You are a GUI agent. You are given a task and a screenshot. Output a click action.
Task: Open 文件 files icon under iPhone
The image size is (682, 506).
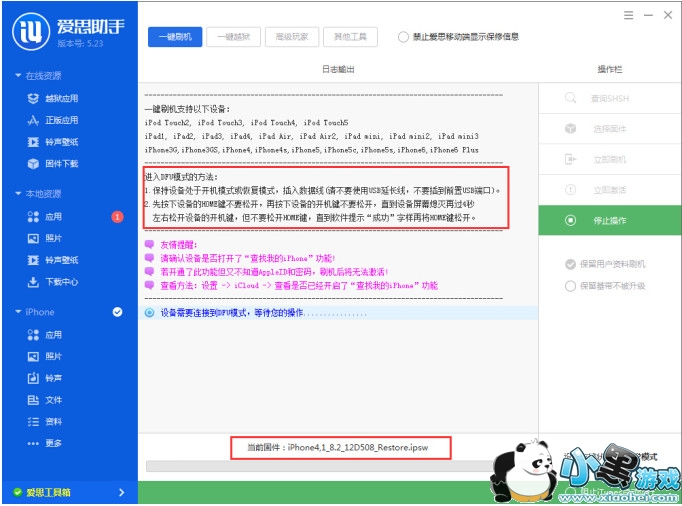tap(33, 400)
